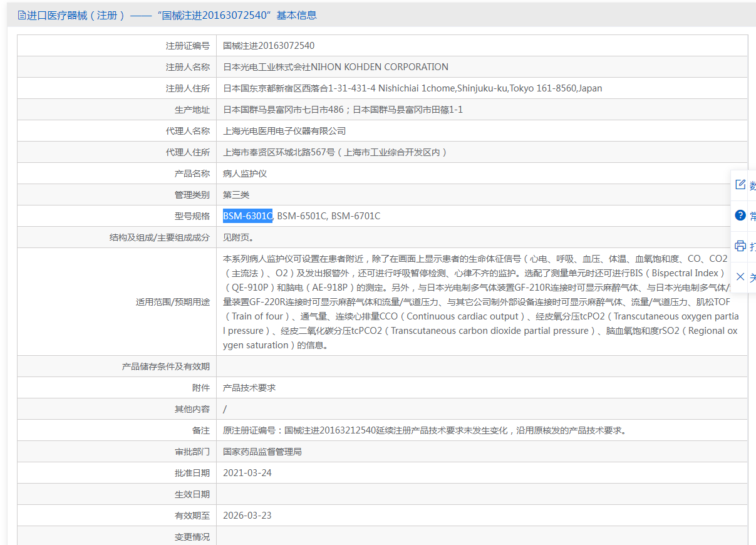Click the X close icon in the side panel
756x545 pixels.
[x=740, y=276]
